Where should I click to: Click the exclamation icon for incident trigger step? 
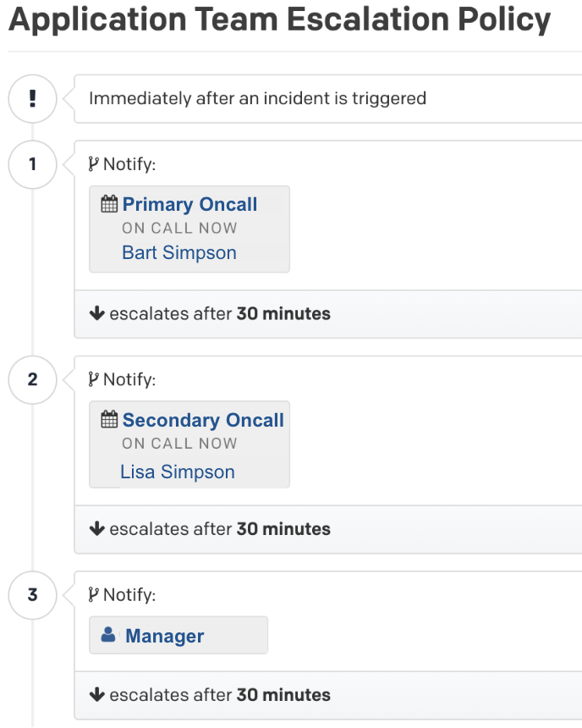31,99
